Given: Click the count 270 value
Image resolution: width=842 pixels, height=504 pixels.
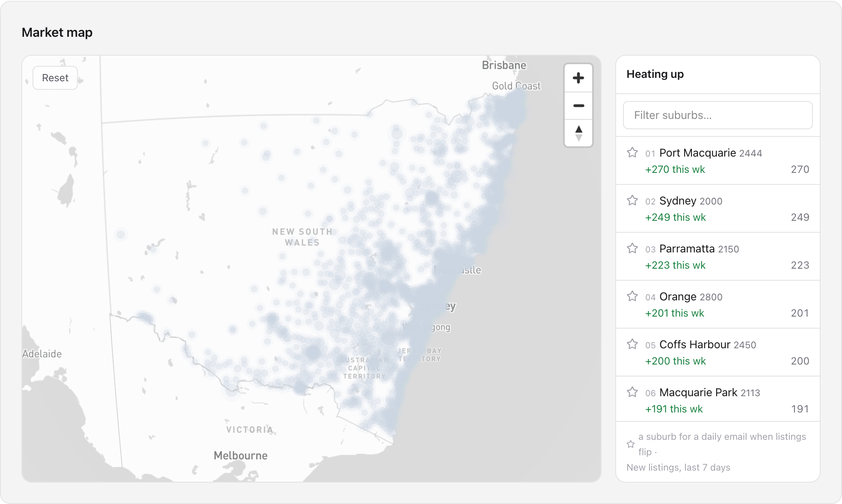Looking at the screenshot, I should [800, 169].
